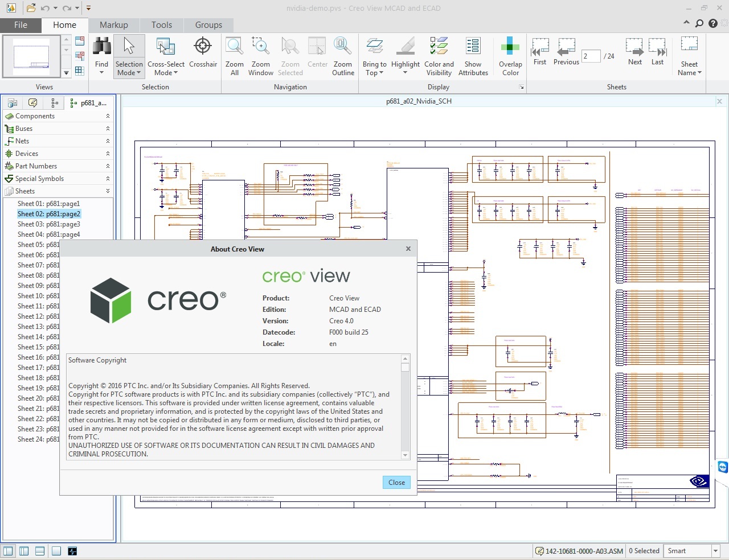This screenshot has width=729, height=560.
Task: Close the About Creo View dialog
Action: [x=396, y=482]
